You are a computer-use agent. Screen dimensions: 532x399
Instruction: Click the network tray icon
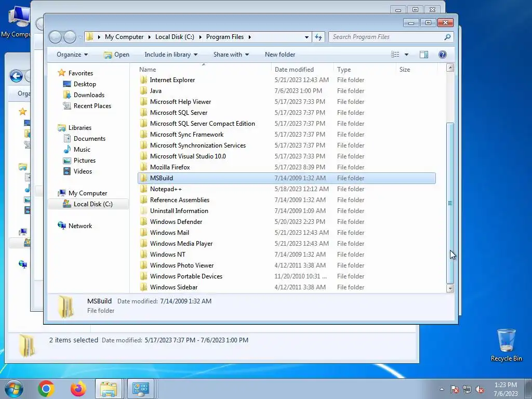tap(467, 390)
